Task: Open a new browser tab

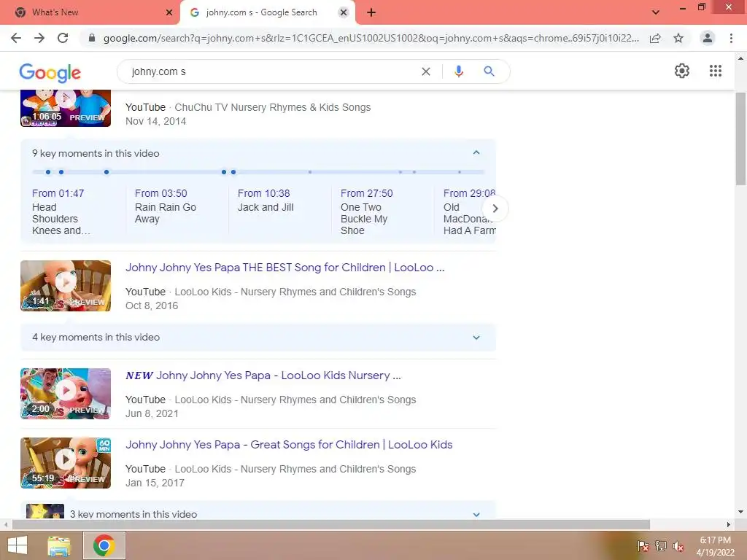Action: (x=371, y=12)
